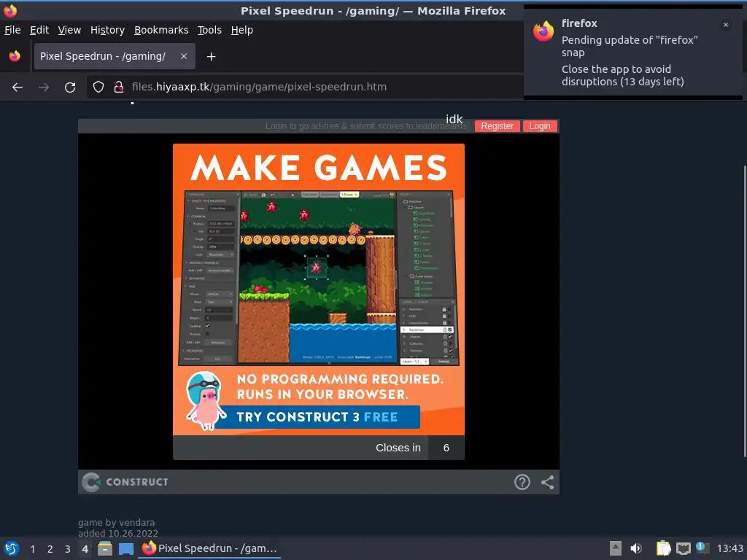This screenshot has height=560, width=747.
Task: Click the Login button
Action: [540, 125]
